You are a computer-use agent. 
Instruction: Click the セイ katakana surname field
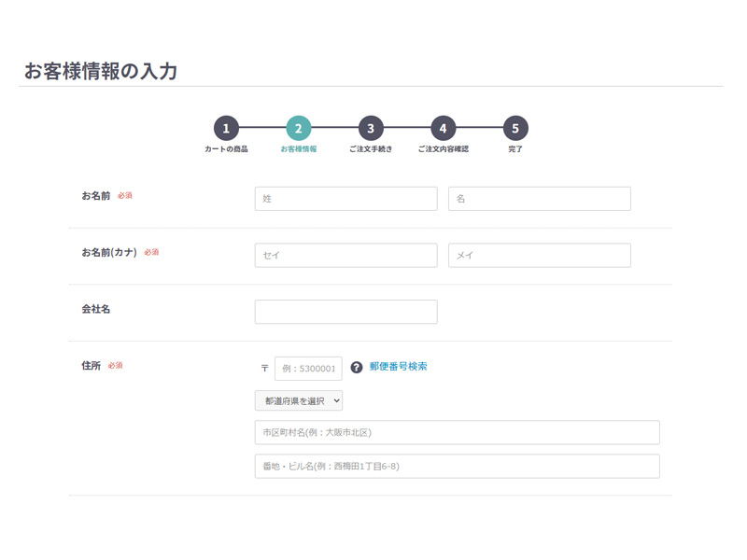(x=345, y=255)
